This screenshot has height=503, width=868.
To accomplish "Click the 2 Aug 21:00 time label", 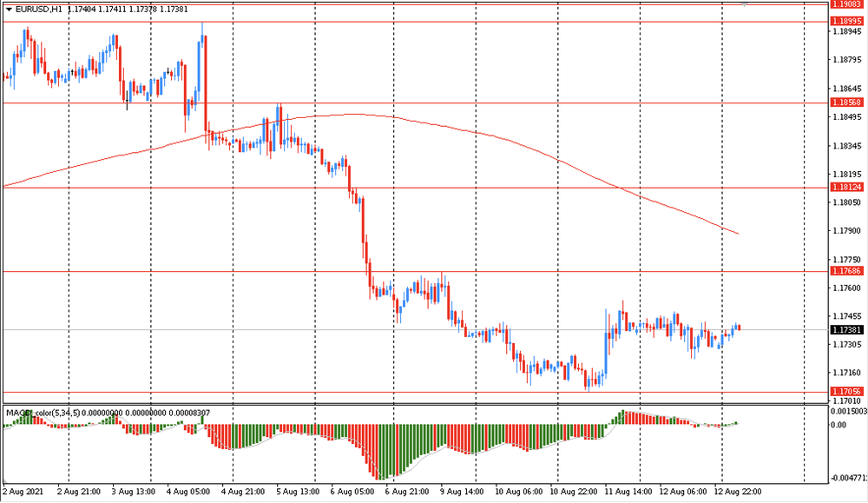I will (x=79, y=492).
